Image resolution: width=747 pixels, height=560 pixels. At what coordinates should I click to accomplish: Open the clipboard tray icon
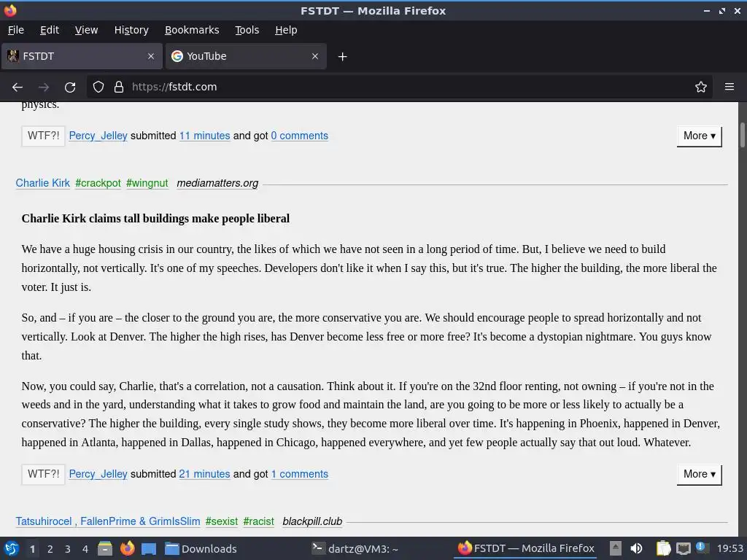tap(663, 548)
